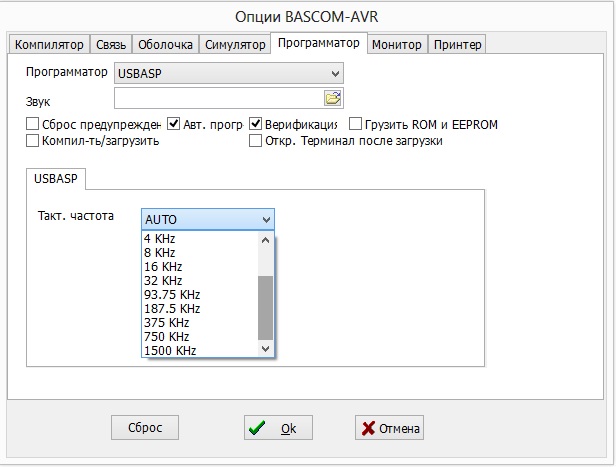Image resolution: width=616 pixels, height=467 pixels.
Task: Choose 8 KHz clock frequency
Action: point(200,253)
